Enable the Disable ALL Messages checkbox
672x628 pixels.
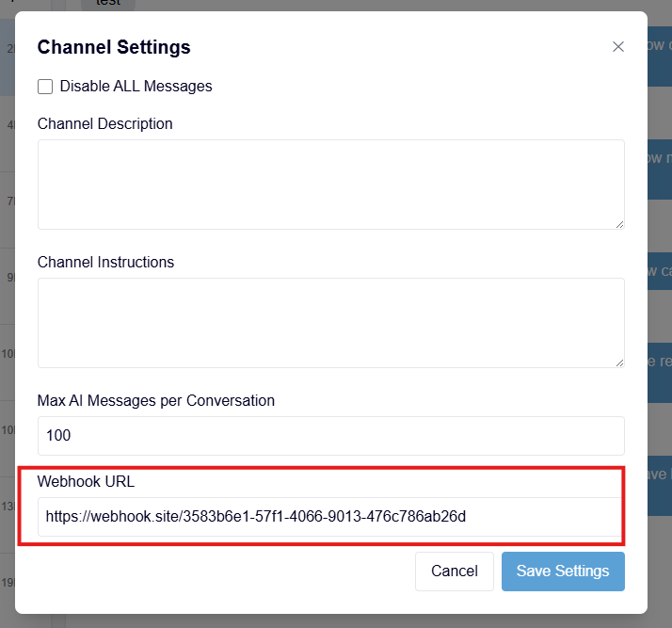click(x=45, y=87)
